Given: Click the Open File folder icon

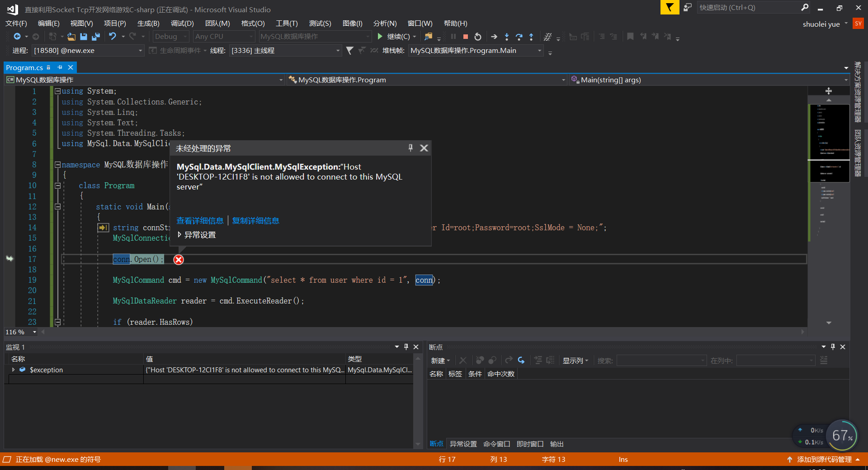Looking at the screenshot, I should tap(71, 37).
